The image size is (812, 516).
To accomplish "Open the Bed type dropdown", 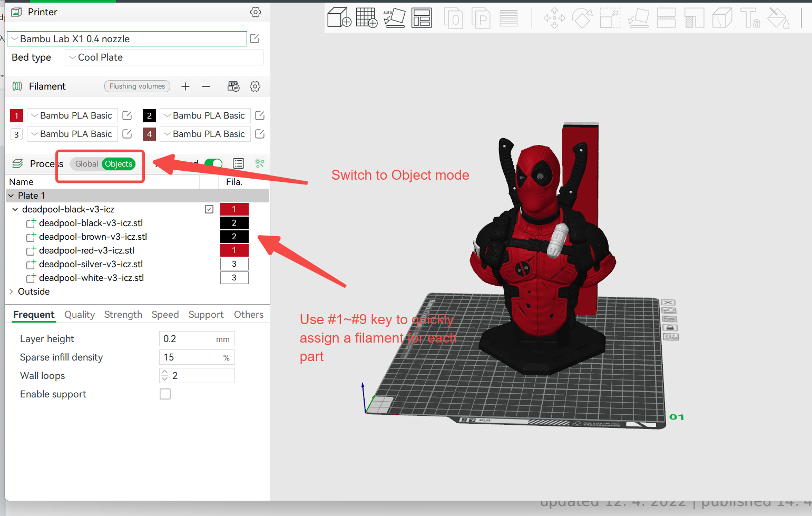I will (163, 57).
